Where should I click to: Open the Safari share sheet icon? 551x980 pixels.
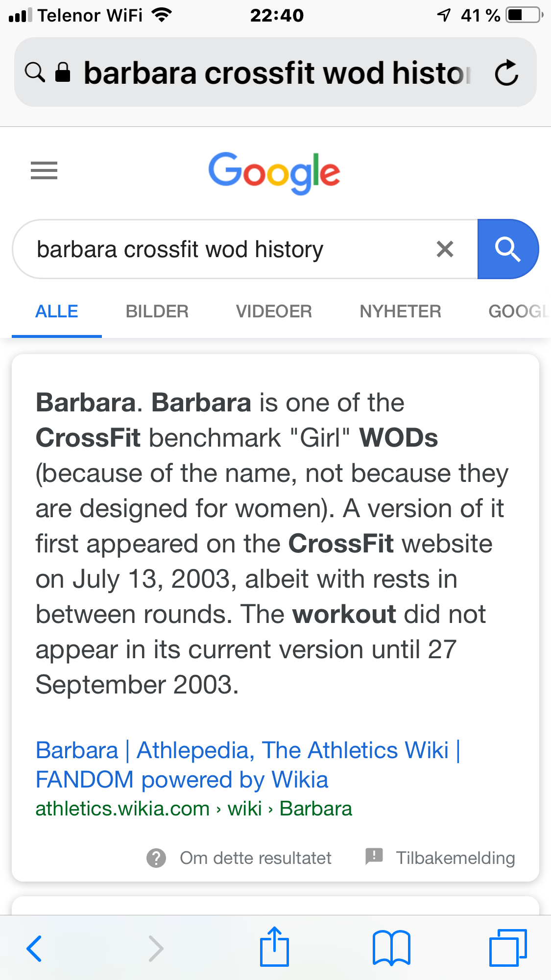pyautogui.click(x=274, y=947)
